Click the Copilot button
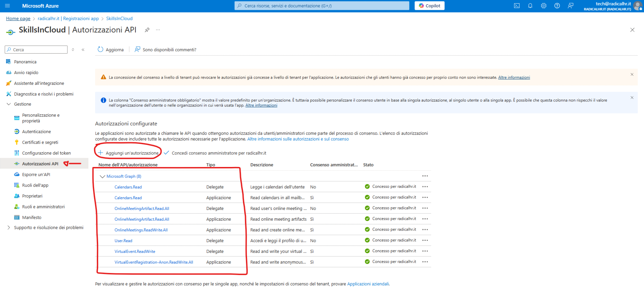 pyautogui.click(x=429, y=6)
